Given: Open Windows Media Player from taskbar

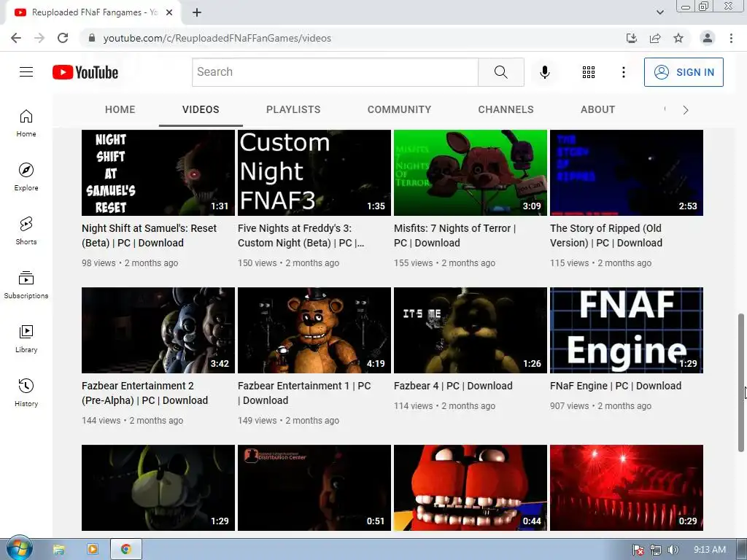Looking at the screenshot, I should [93, 550].
